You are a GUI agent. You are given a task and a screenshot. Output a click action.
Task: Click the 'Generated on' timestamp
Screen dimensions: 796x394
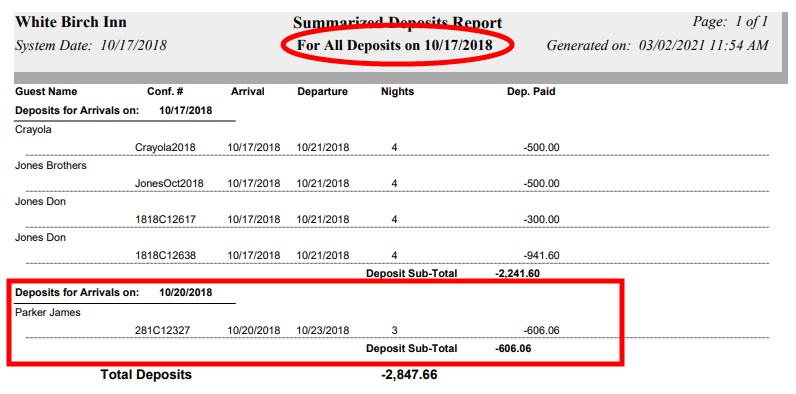[x=657, y=46]
